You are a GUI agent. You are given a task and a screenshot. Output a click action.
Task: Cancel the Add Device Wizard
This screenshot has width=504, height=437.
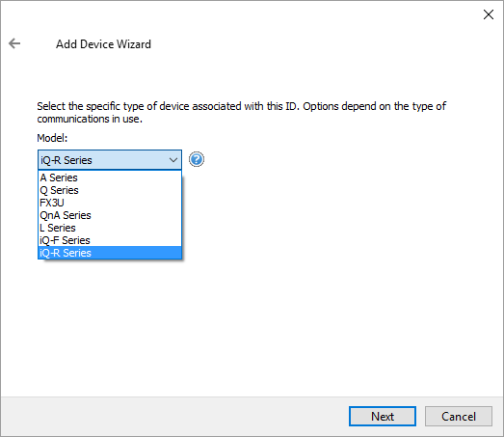point(459,417)
